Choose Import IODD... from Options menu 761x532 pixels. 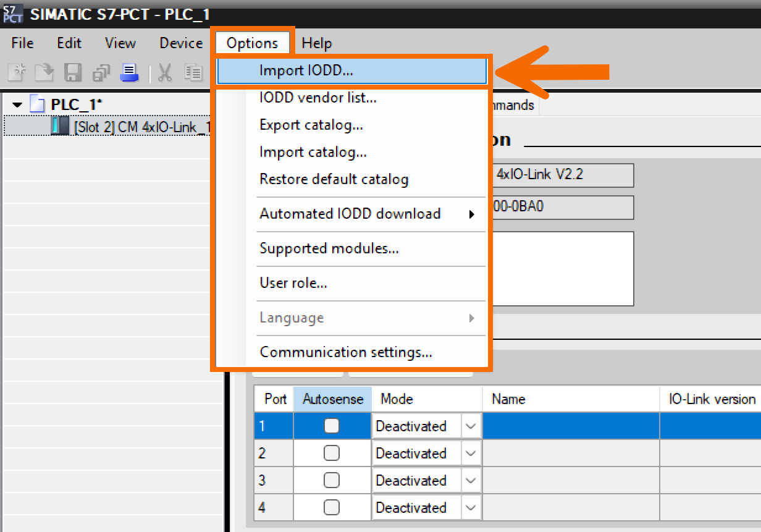pos(351,70)
